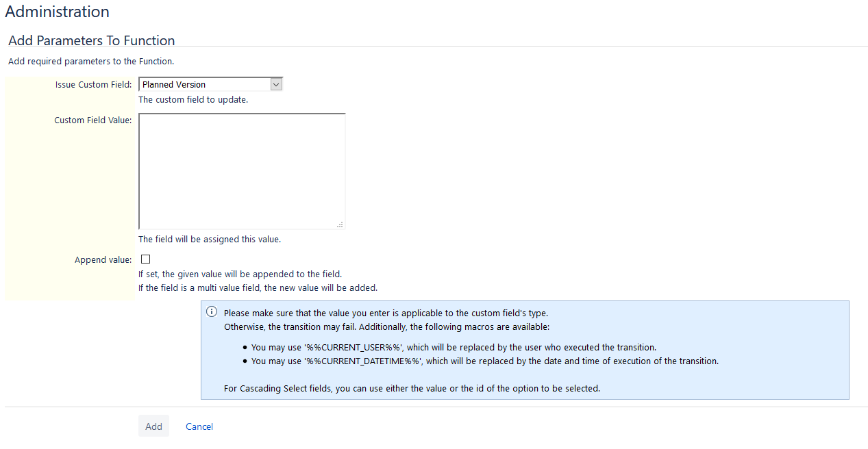Click inside the Custom Field Value textarea

[x=241, y=170]
